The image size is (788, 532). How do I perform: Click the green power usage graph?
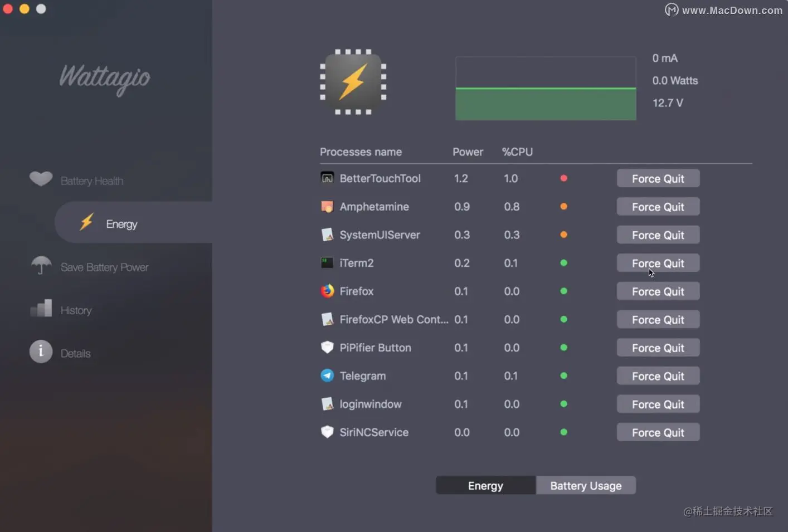(546, 89)
